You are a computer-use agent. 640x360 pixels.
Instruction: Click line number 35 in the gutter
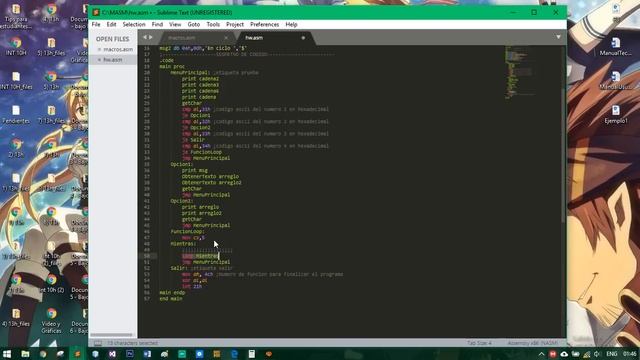(147, 164)
